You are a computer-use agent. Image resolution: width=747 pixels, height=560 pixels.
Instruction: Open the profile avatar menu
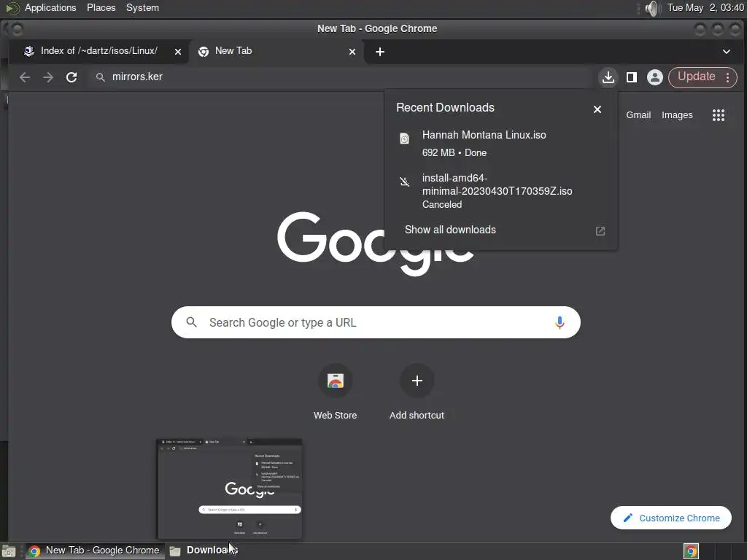pos(654,77)
